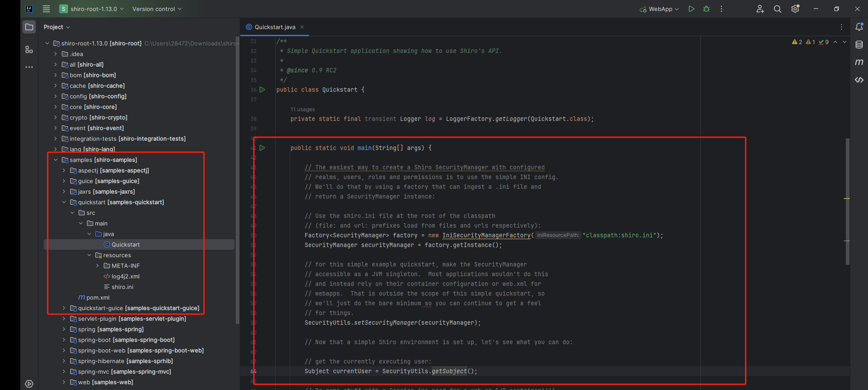This screenshot has height=390, width=868.
Task: Open shiro-root-1.13.0 project dropdown
Action: click(92, 9)
